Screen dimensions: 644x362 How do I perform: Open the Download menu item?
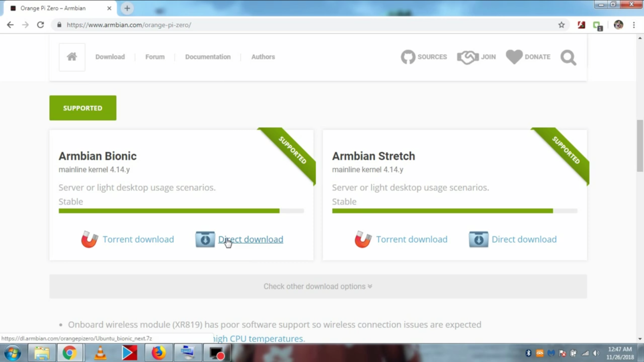(110, 57)
